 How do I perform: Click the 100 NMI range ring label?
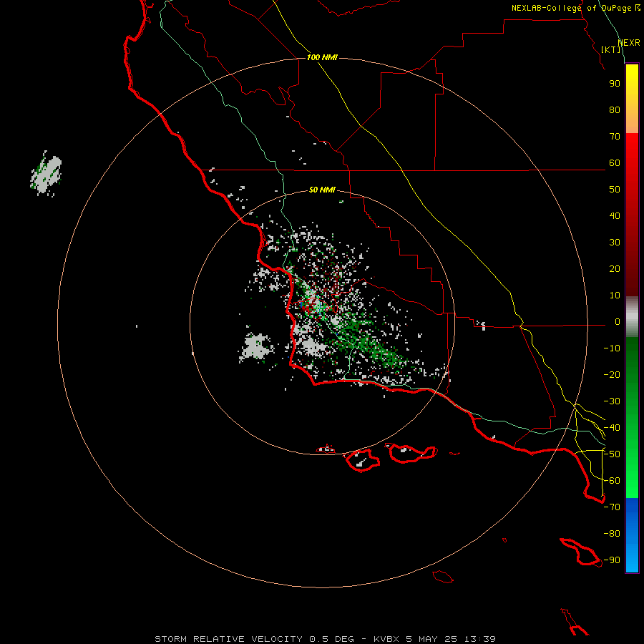pyautogui.click(x=322, y=57)
